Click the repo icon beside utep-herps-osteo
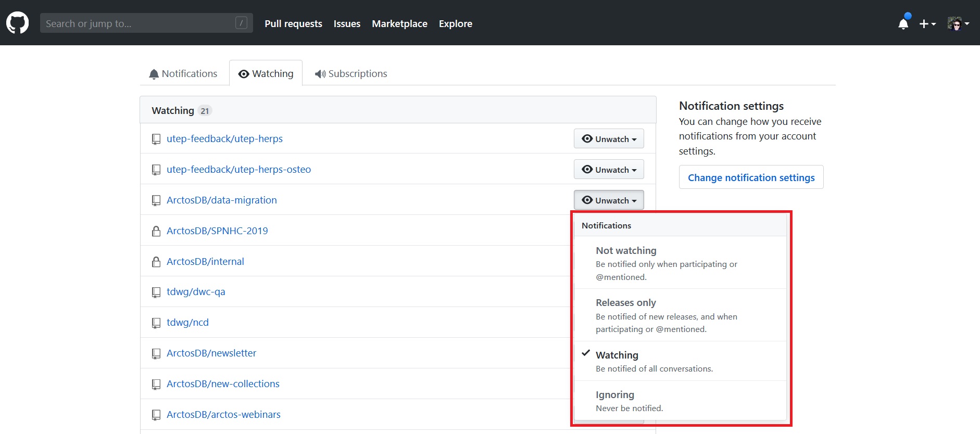The image size is (980, 434). click(156, 170)
